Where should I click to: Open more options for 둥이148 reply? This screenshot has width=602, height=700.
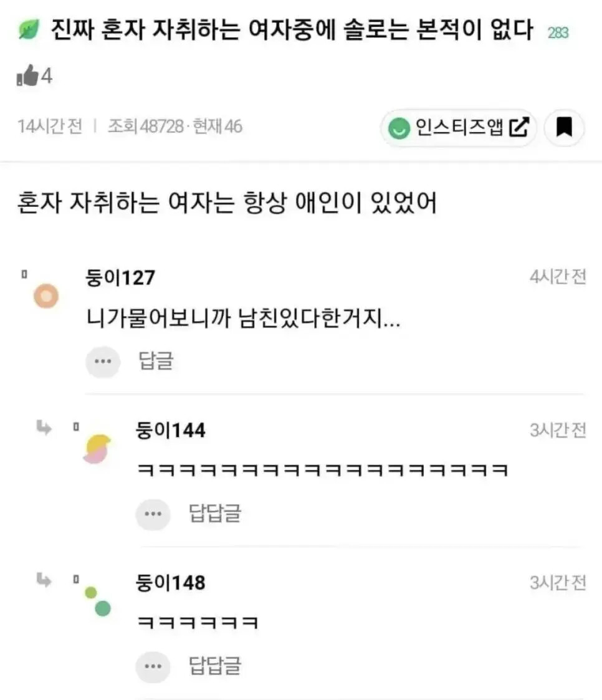point(153,666)
